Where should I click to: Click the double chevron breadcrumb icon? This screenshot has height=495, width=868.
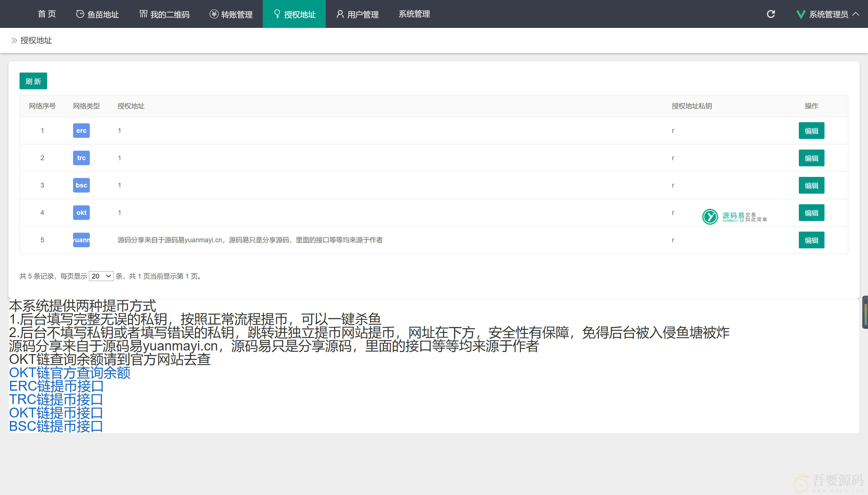tap(14, 40)
